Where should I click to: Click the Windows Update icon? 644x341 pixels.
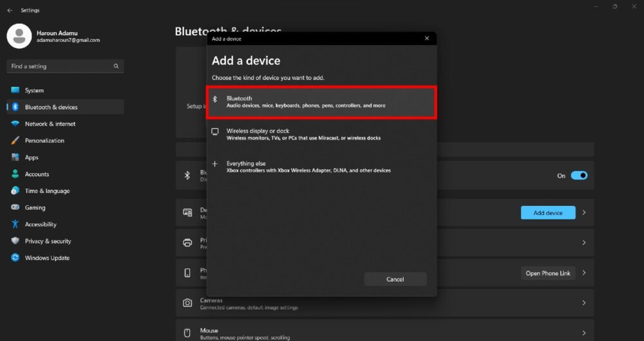coord(15,258)
